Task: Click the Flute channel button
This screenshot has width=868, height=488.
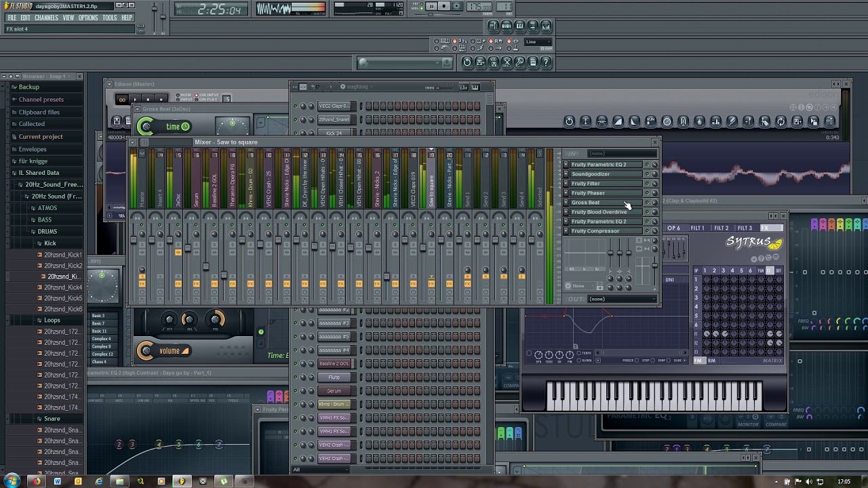Action: [334, 378]
